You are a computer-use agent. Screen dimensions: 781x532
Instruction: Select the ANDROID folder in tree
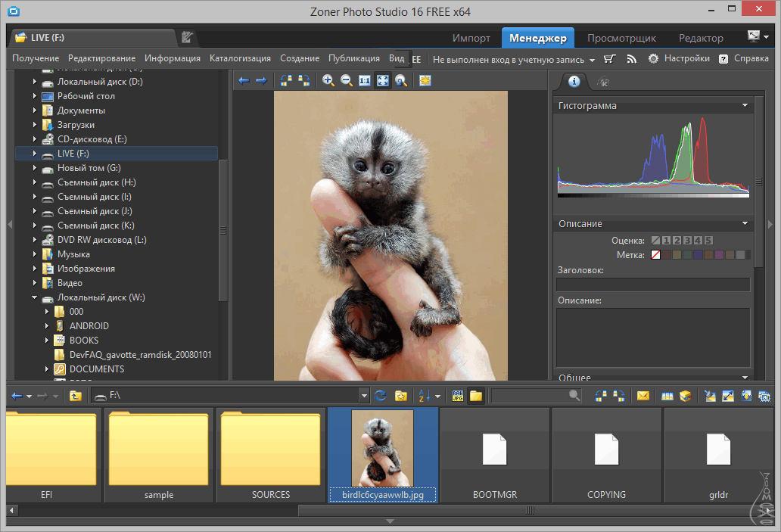89,325
